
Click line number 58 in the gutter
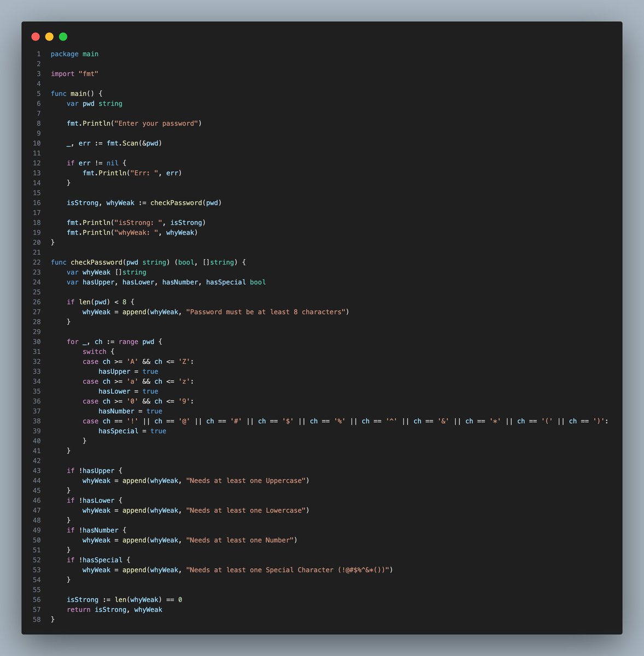(x=37, y=619)
